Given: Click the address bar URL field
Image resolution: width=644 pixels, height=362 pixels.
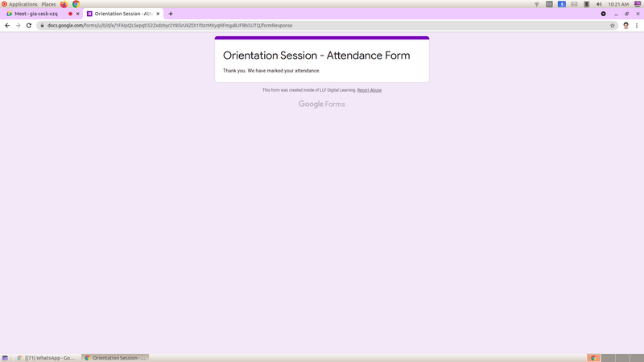Looking at the screenshot, I should point(327,26).
